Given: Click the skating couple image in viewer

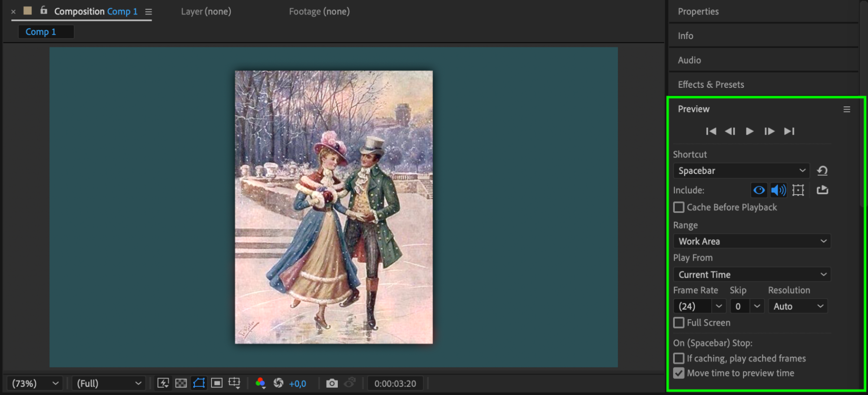Looking at the screenshot, I should coord(334,207).
